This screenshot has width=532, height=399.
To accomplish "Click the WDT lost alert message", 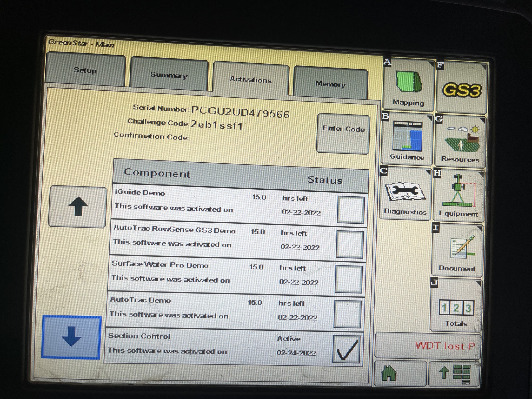I will 428,345.
